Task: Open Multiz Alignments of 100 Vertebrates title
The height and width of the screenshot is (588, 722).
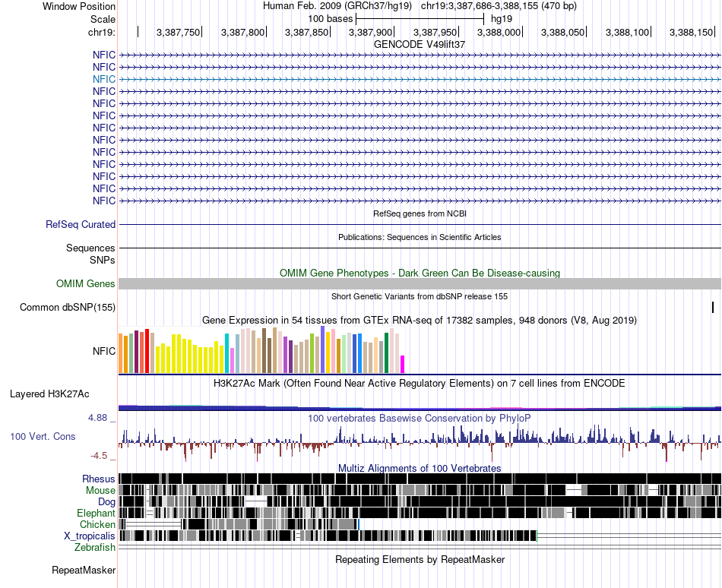Action: tap(420, 468)
